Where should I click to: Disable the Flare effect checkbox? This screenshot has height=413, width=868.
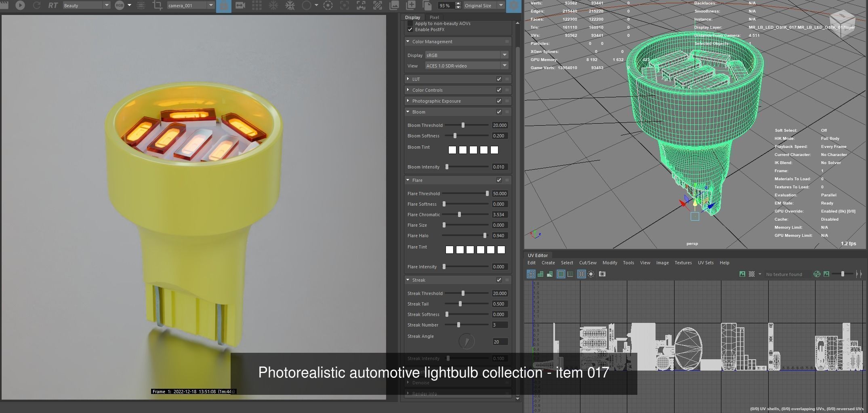click(499, 180)
